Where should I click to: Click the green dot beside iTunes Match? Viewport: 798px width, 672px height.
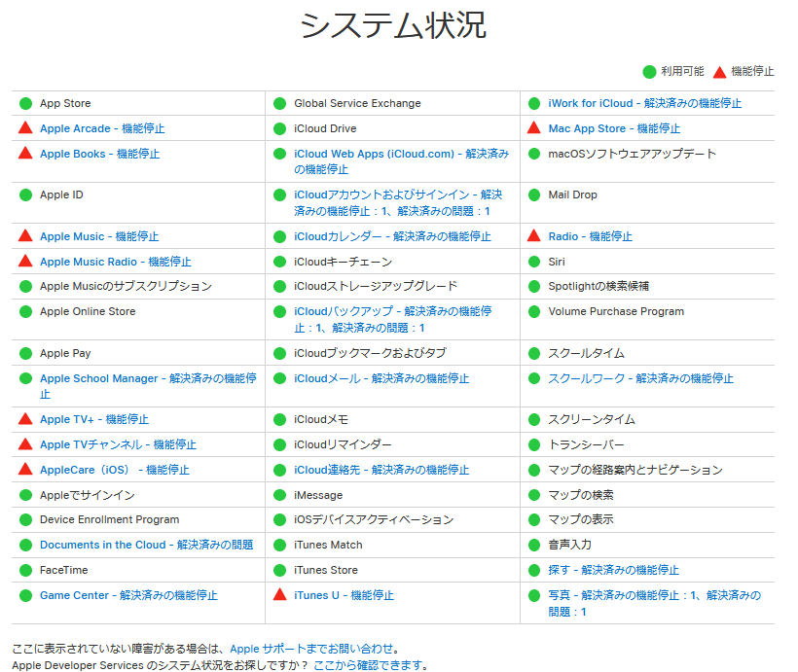(x=280, y=545)
